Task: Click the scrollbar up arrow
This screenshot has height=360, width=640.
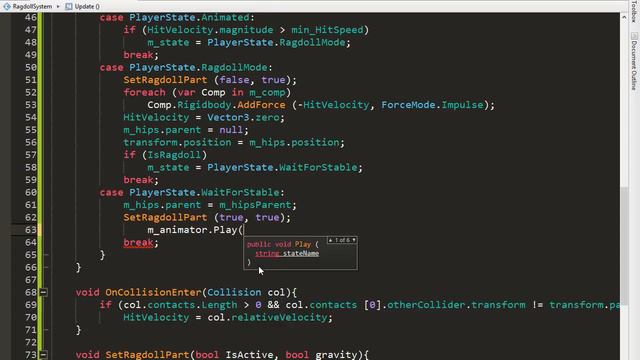Action: pos(624,17)
